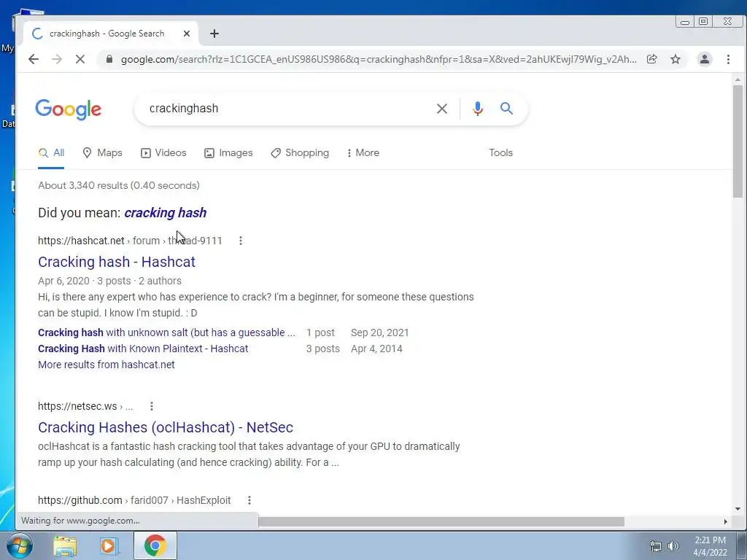The height and width of the screenshot is (560, 747).
Task: Open a new tab with the plus button
Action: click(214, 34)
